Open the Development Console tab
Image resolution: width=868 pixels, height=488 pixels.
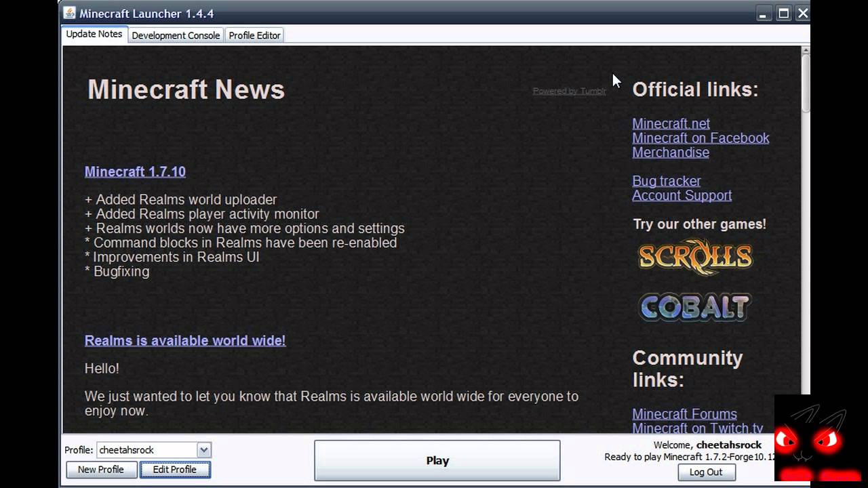176,35
